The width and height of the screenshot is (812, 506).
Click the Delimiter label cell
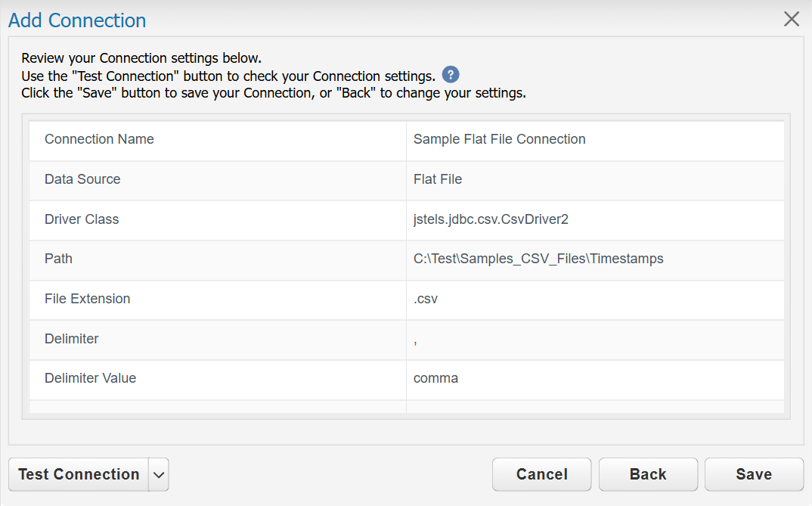(218, 339)
